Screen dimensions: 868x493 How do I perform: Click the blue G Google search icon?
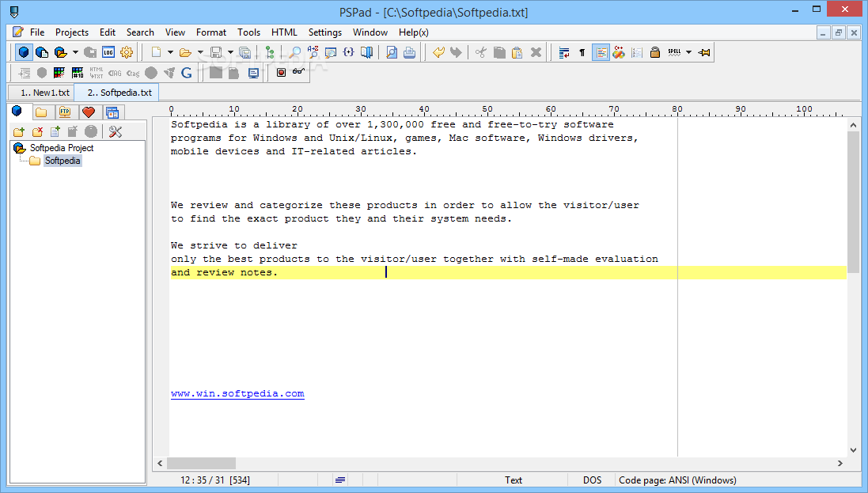(187, 73)
